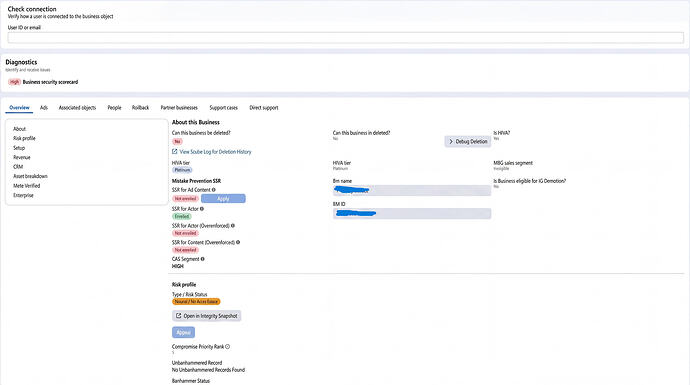Click info icon beside SSR for Ad Content
690x385 pixels.
213,190
